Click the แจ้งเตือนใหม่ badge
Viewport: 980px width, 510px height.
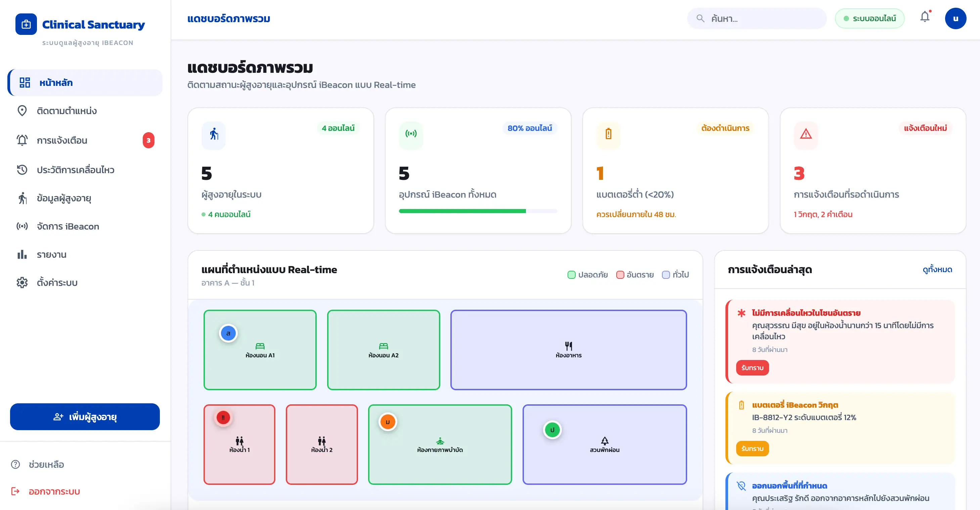(925, 128)
